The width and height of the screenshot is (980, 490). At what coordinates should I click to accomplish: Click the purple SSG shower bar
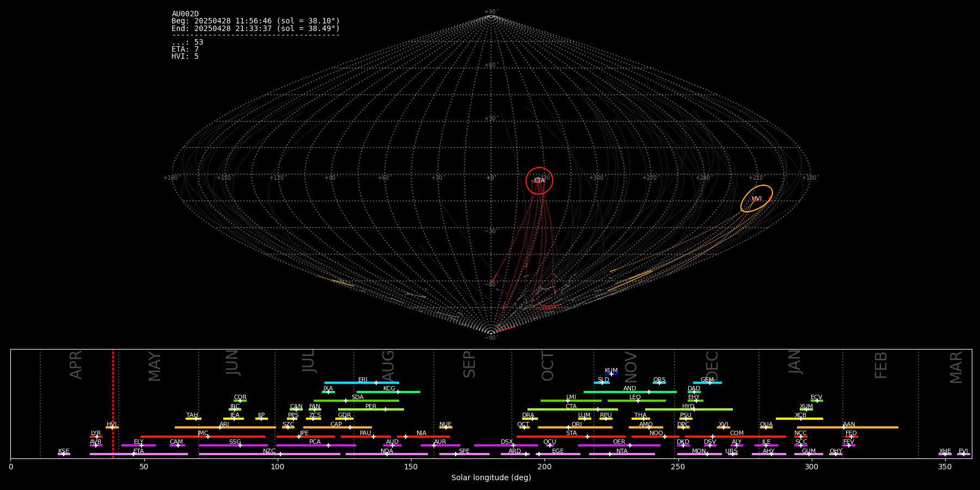pos(233,445)
